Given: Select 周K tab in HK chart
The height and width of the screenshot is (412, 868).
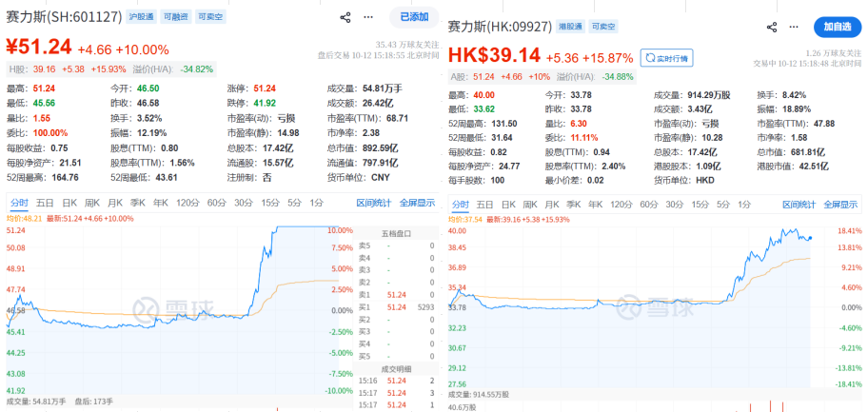Looking at the screenshot, I should [x=530, y=205].
